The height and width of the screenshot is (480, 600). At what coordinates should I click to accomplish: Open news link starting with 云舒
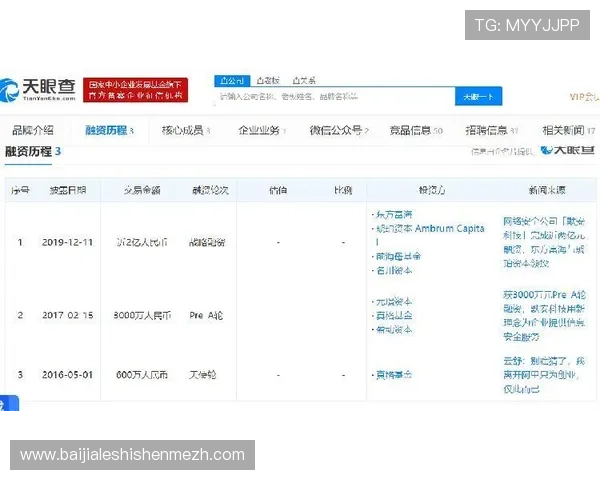[x=544, y=375]
